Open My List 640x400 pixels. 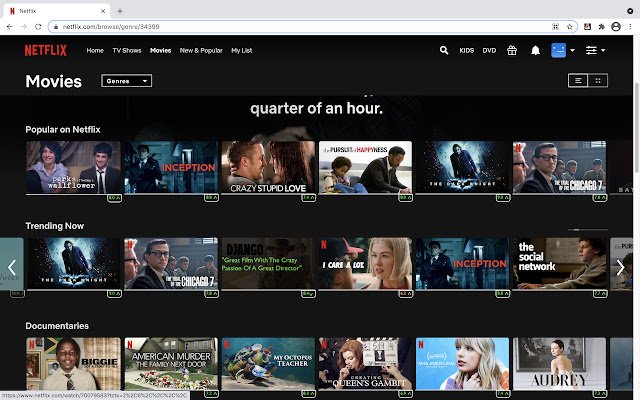click(242, 50)
